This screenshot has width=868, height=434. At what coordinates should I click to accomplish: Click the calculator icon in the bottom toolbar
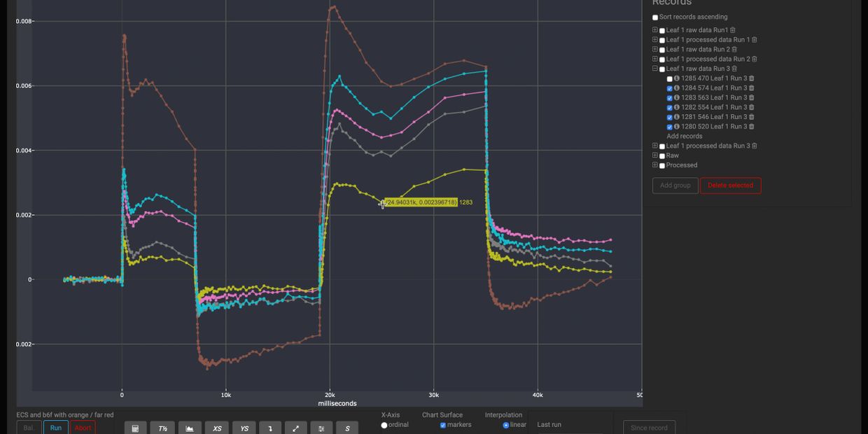pyautogui.click(x=135, y=428)
